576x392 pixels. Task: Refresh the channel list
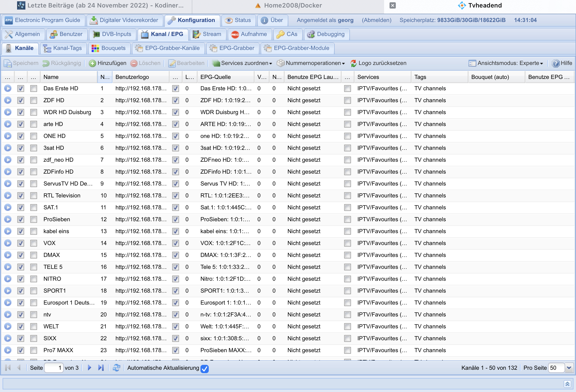pos(117,368)
